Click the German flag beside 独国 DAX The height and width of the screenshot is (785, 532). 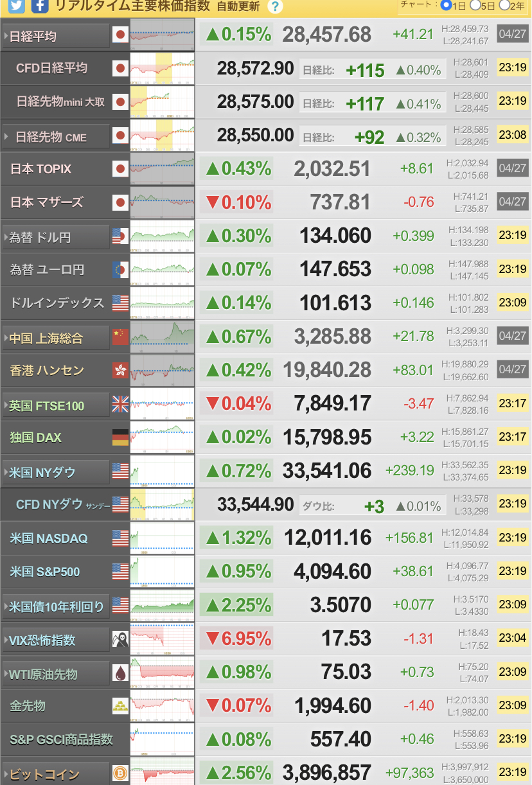click(x=120, y=437)
